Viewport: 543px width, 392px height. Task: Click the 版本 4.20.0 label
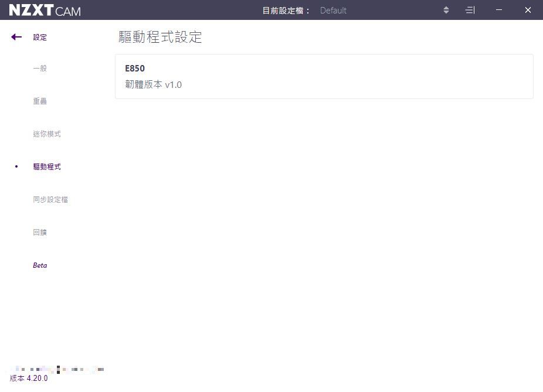coord(29,378)
